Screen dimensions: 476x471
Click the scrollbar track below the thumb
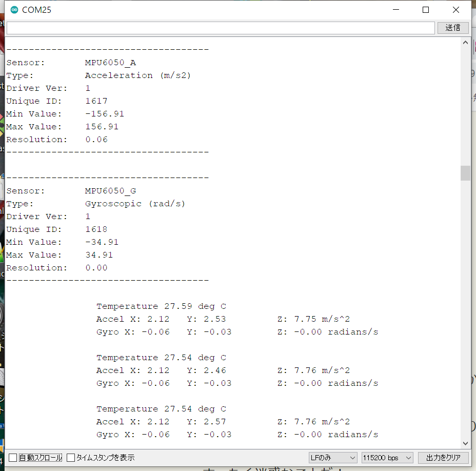pyautogui.click(x=465, y=308)
